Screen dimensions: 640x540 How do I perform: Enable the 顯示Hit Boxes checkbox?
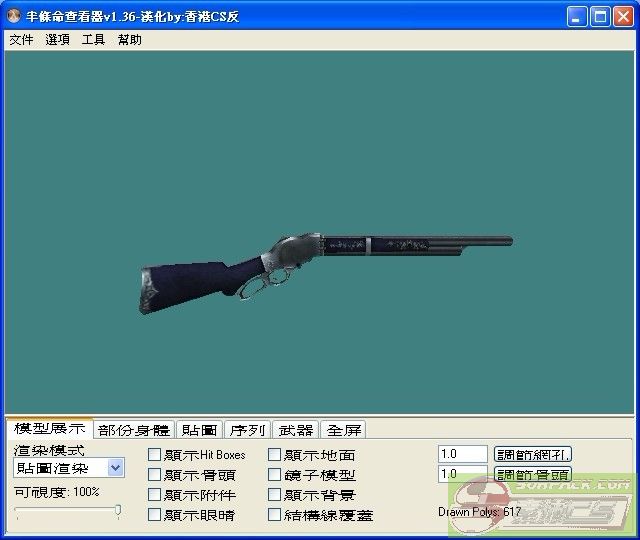155,455
